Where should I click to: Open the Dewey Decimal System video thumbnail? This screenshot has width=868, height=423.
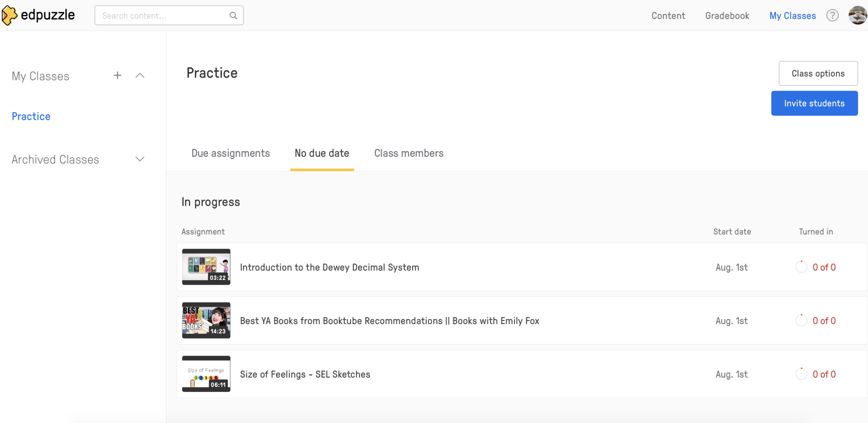pyautogui.click(x=206, y=267)
